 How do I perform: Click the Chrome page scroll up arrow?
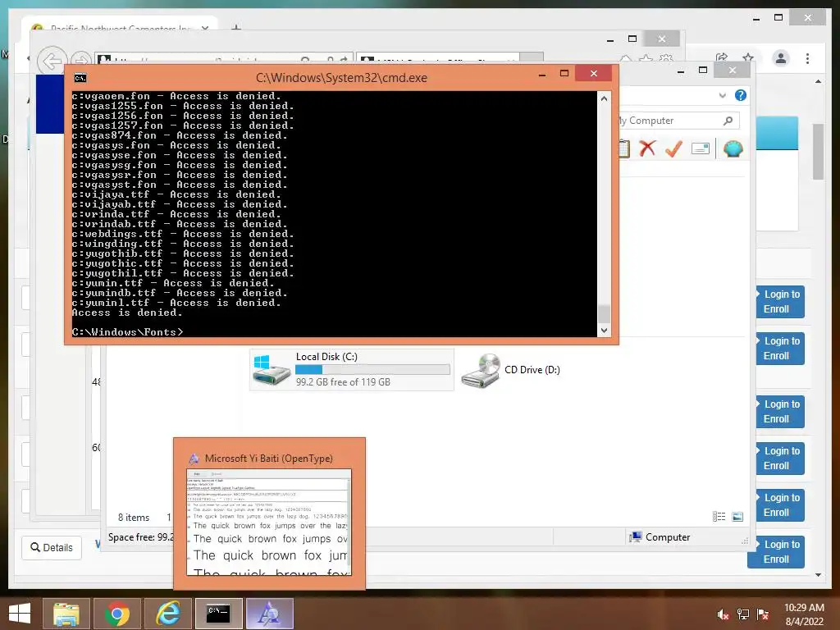(818, 81)
